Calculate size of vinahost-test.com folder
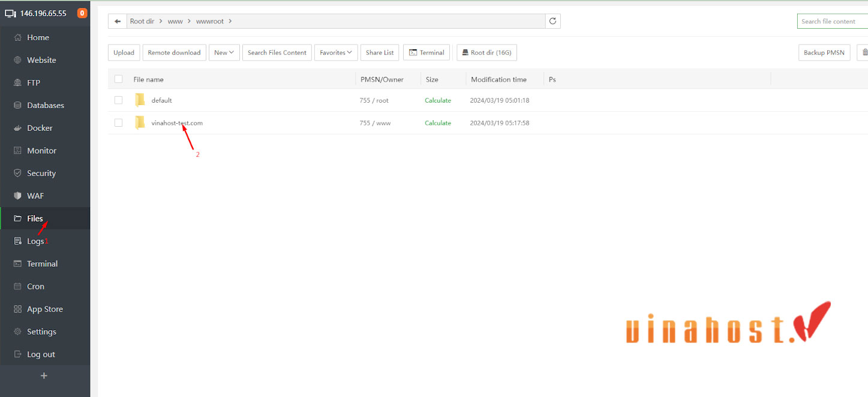The width and height of the screenshot is (868, 397). point(438,123)
